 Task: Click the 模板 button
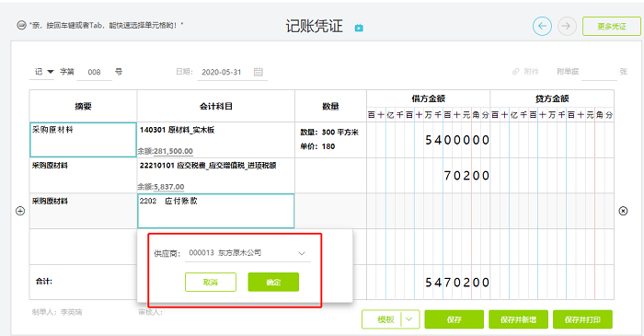385,319
